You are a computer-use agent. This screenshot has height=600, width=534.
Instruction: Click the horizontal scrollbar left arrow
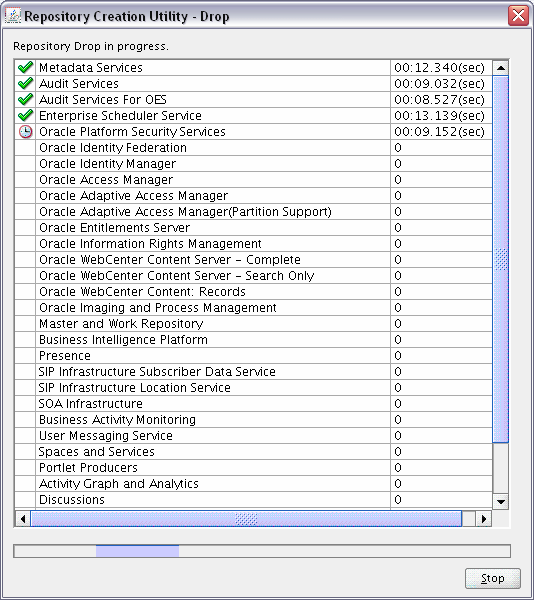pos(23,519)
